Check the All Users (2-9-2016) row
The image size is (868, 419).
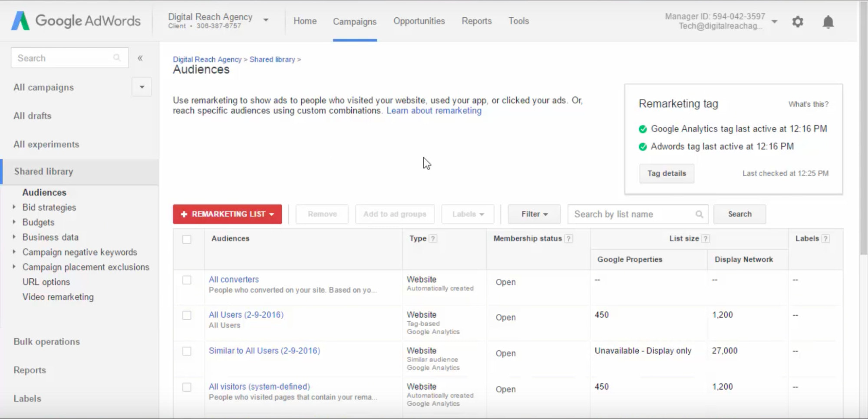click(187, 315)
